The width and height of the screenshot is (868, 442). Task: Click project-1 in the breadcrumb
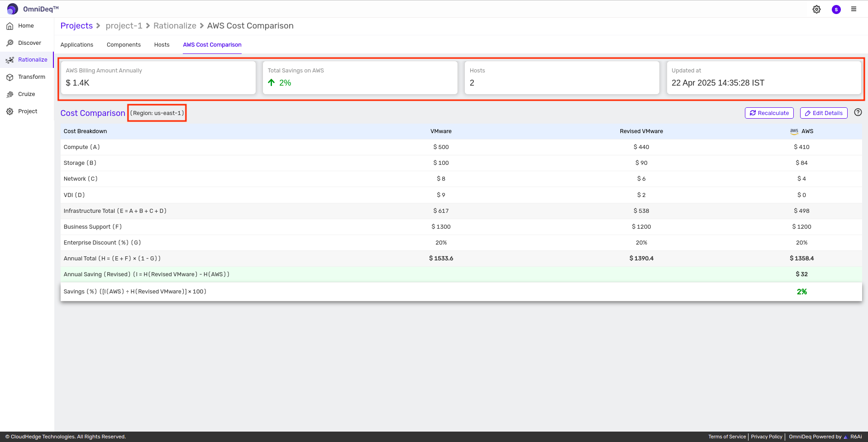(x=124, y=26)
